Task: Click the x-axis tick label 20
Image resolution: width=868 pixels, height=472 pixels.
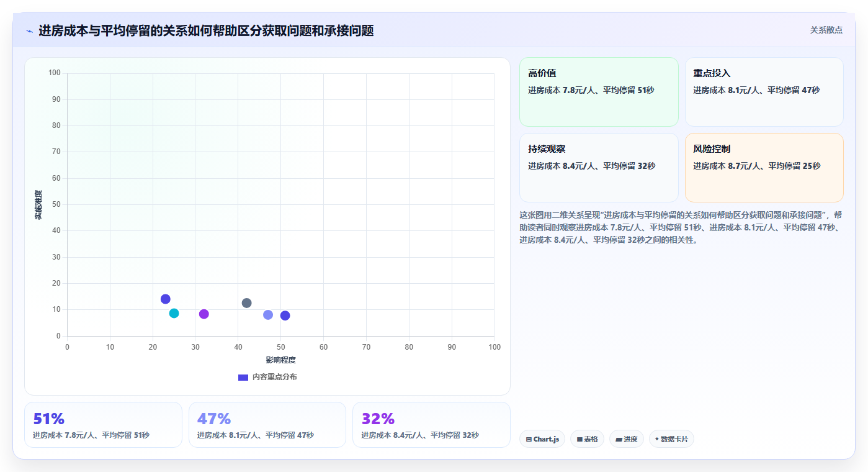Action: pyautogui.click(x=153, y=347)
